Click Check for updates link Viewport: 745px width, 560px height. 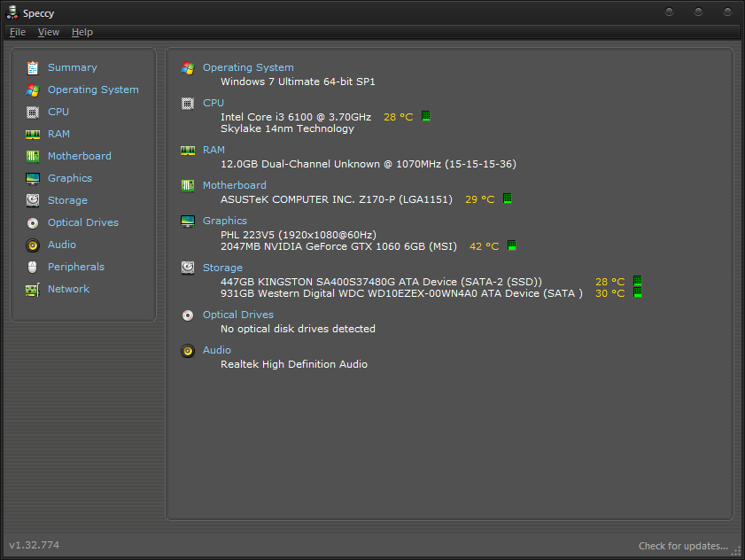pos(683,546)
